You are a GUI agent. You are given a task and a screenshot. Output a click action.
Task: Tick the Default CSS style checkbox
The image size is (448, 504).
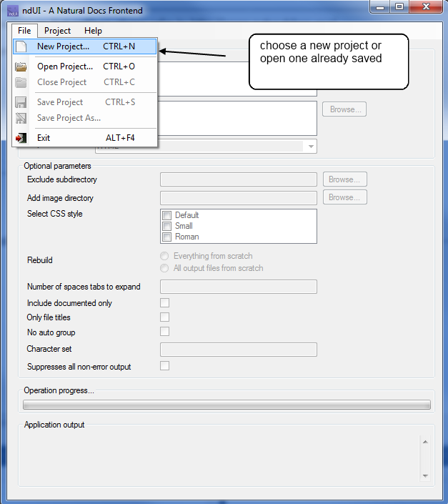(166, 215)
